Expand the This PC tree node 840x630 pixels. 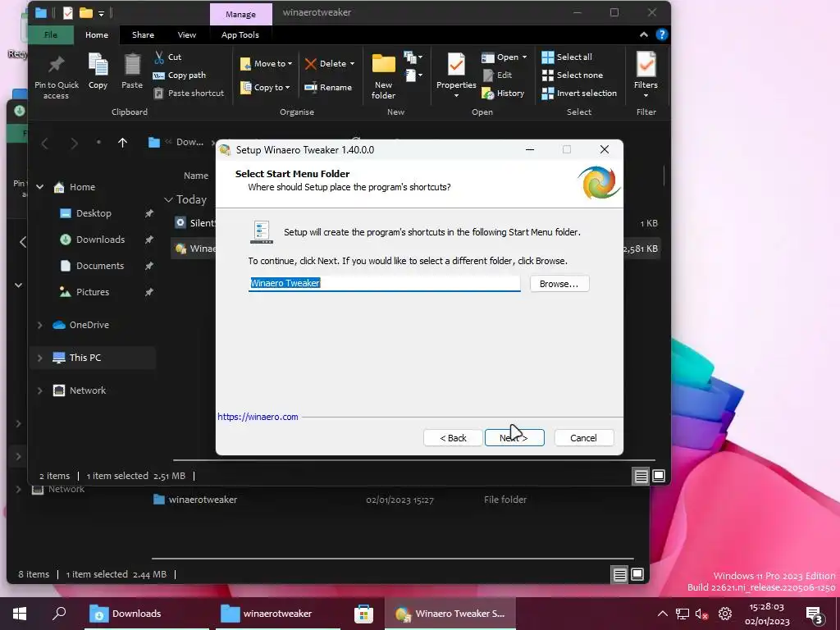39,358
